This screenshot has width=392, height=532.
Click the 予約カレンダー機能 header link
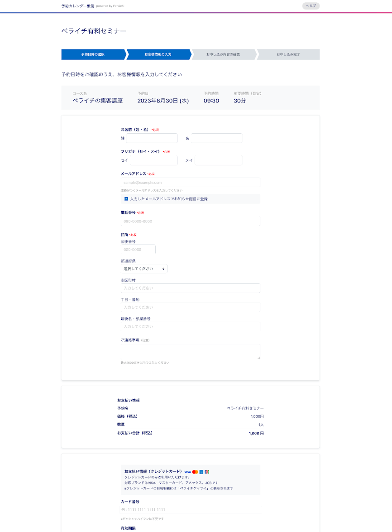pyautogui.click(x=78, y=6)
